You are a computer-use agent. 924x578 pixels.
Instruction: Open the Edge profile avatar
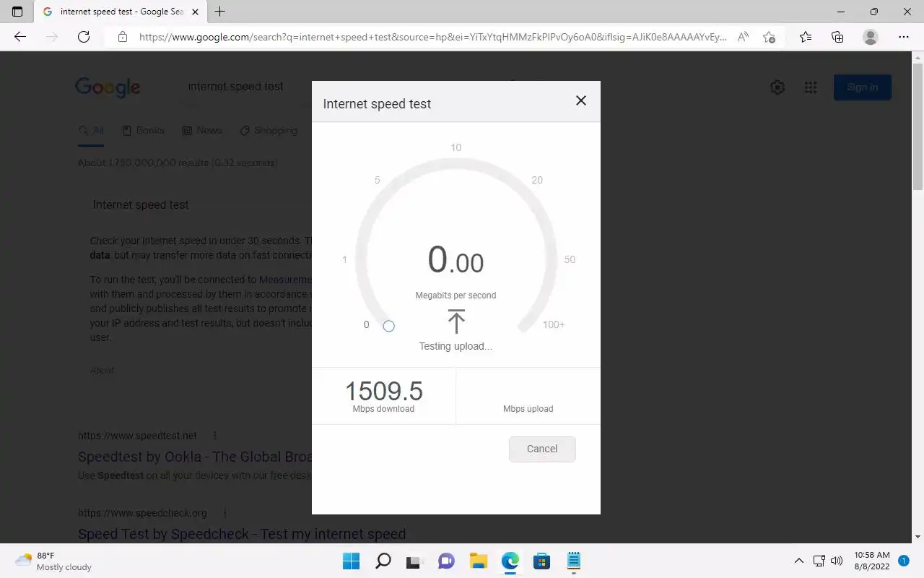(x=871, y=37)
